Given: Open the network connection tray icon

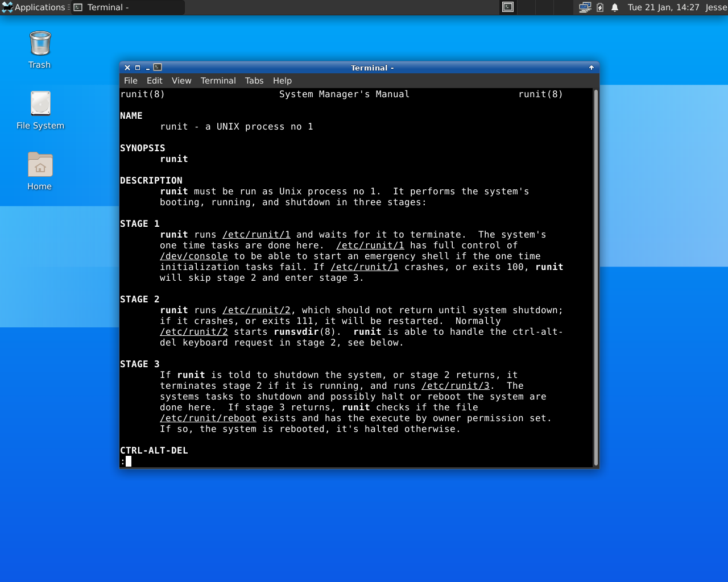Looking at the screenshot, I should point(585,7).
